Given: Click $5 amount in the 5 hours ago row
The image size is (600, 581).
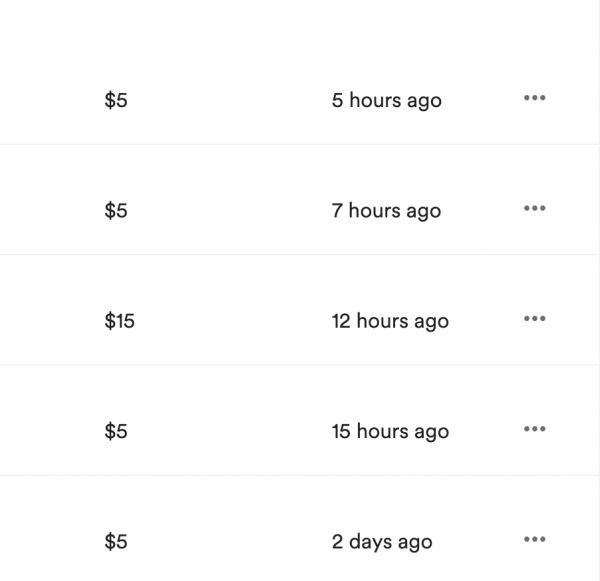Looking at the screenshot, I should [x=116, y=101].
